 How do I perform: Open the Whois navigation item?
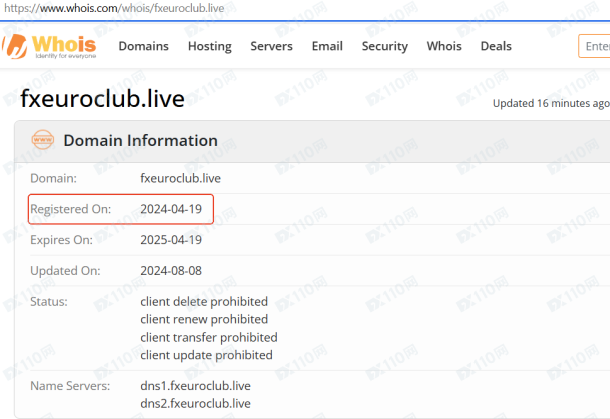pyautogui.click(x=444, y=46)
